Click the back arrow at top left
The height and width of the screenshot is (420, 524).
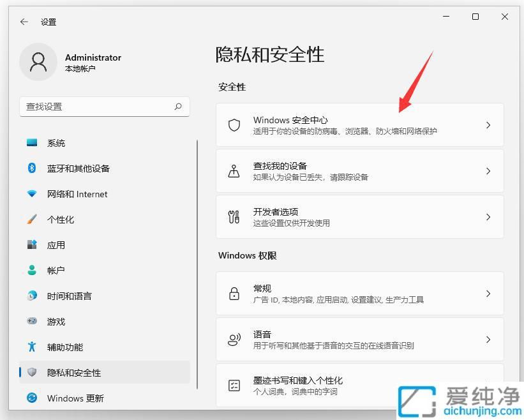point(24,21)
